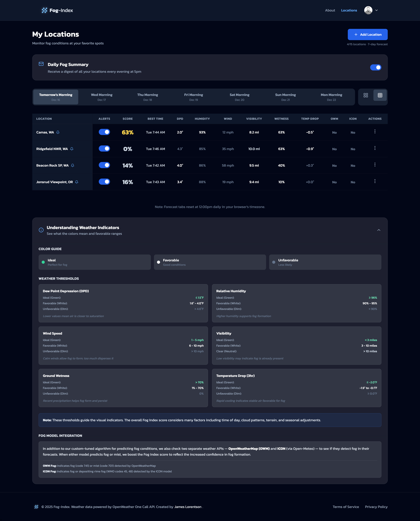Collapse Understanding Weather Indicators section
Viewport: 420px width, 521px height.
point(379,230)
